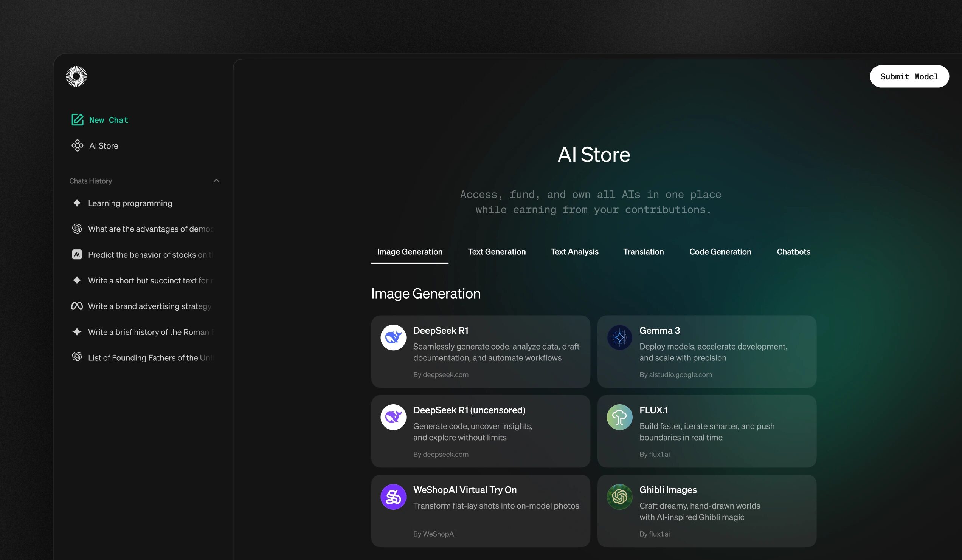Click By deepseek.com under DeepSeek R1

tap(441, 374)
